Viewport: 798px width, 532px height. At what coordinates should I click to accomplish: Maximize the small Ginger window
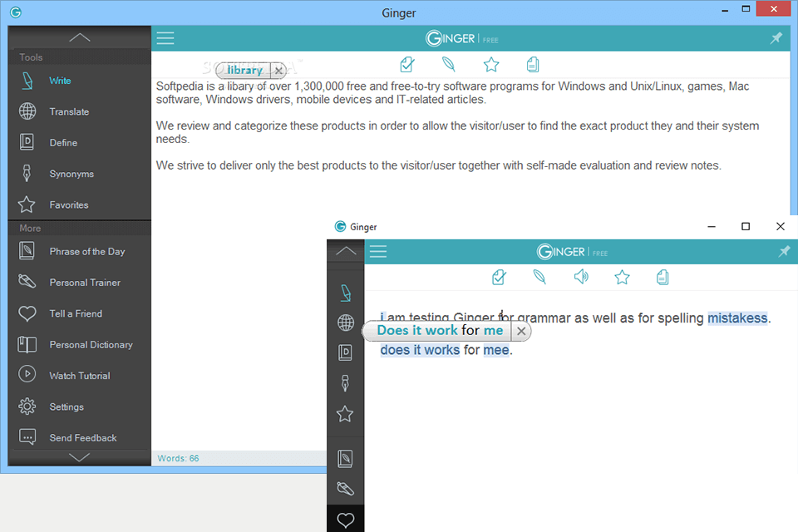click(x=746, y=226)
